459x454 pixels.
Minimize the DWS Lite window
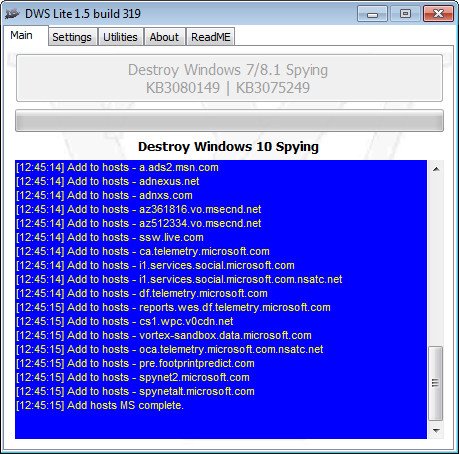pyautogui.click(x=372, y=14)
